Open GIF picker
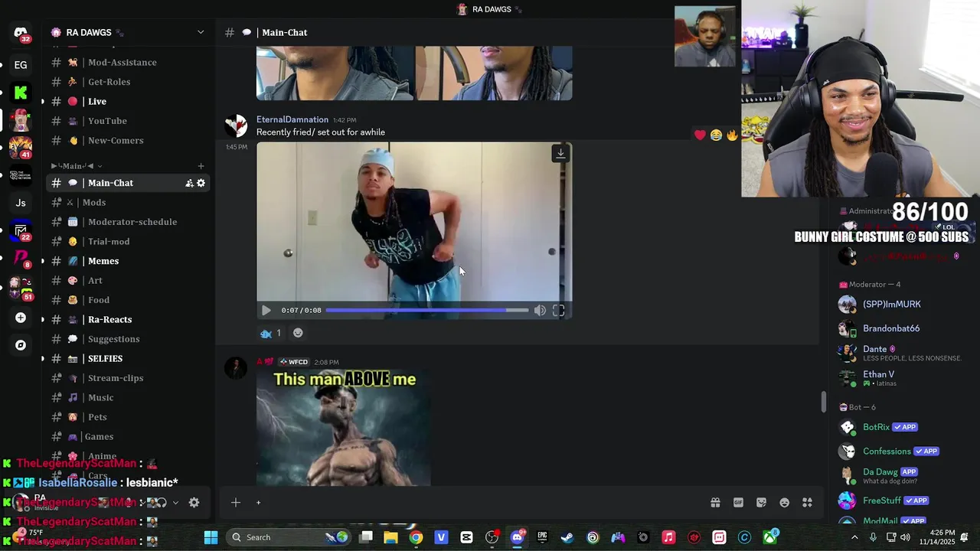 coord(738,503)
